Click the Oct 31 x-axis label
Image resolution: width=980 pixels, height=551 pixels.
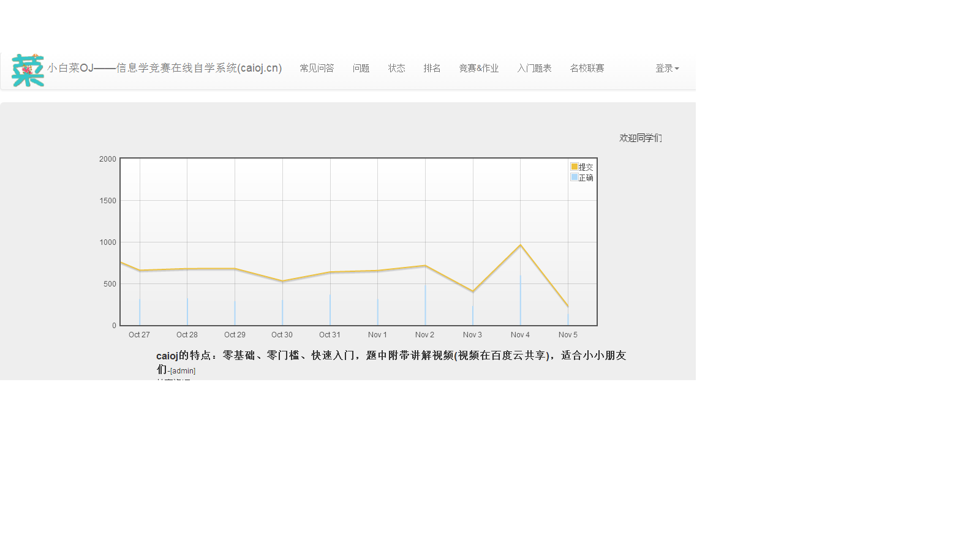click(x=330, y=335)
